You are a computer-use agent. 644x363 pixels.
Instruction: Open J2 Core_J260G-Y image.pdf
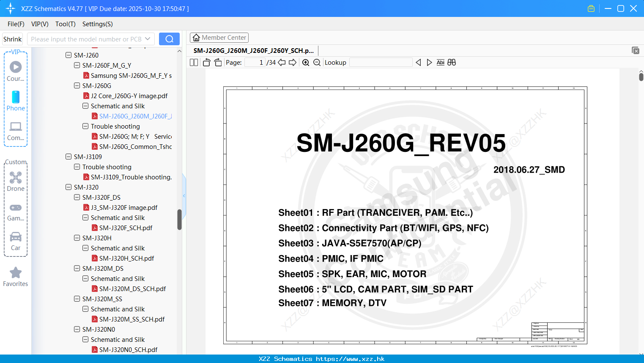pos(129,96)
